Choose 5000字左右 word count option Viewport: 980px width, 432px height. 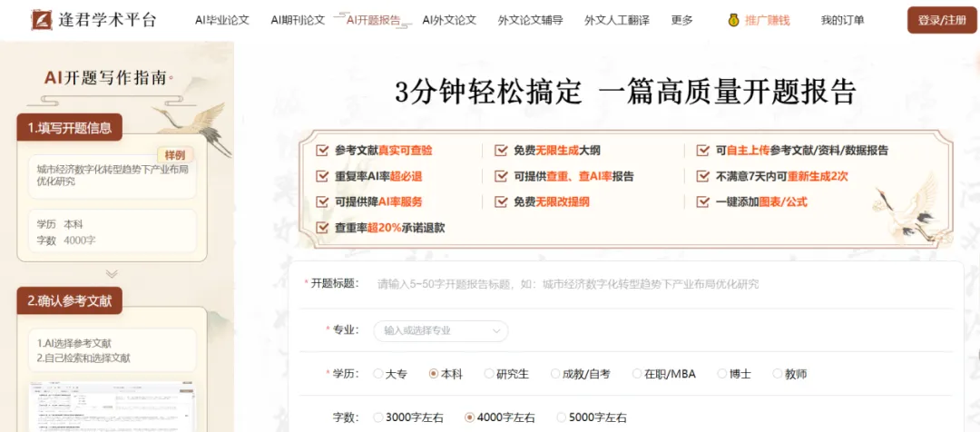pyautogui.click(x=562, y=417)
